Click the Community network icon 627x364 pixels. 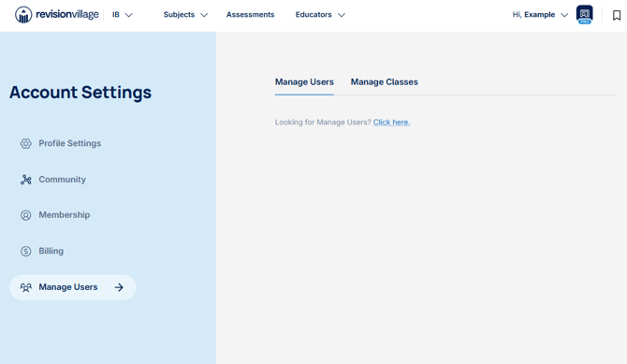pos(26,180)
